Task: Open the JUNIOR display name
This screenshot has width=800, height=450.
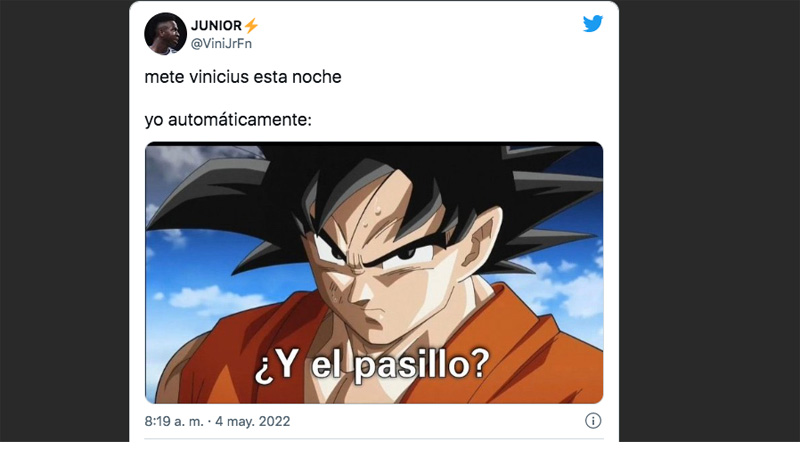Action: (216, 26)
